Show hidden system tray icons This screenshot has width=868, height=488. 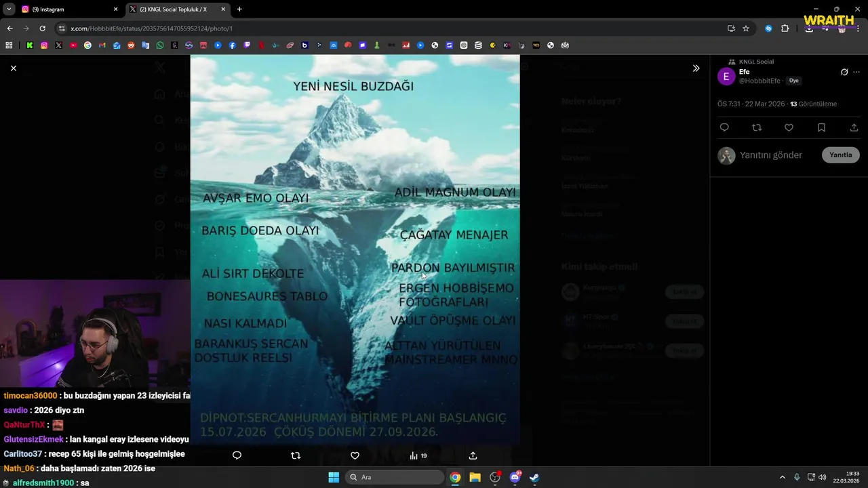(782, 477)
